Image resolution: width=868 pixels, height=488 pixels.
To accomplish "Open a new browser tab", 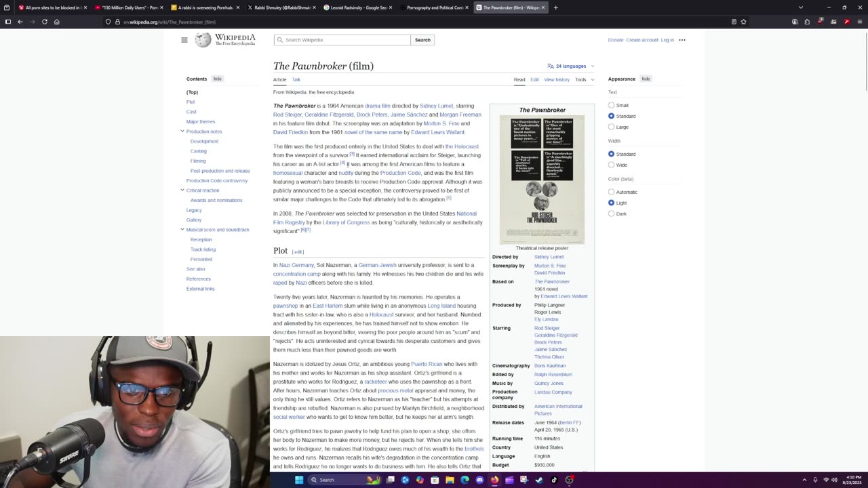I will point(555,7).
